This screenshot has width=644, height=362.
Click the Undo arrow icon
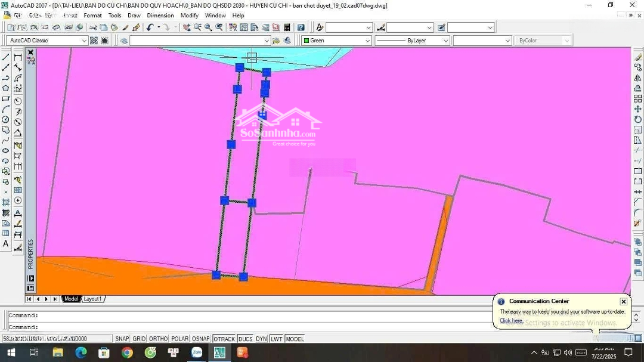tap(150, 27)
